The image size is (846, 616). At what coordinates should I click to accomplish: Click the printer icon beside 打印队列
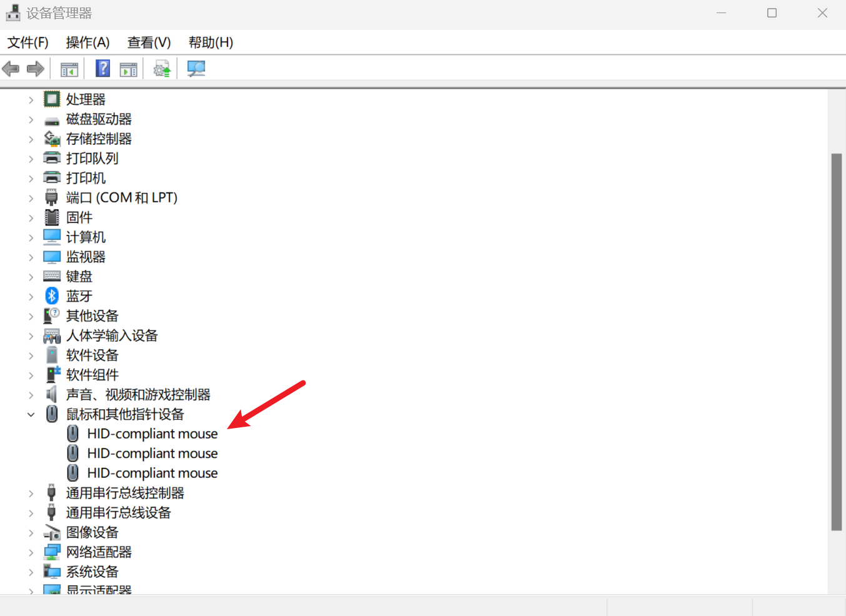coord(52,158)
